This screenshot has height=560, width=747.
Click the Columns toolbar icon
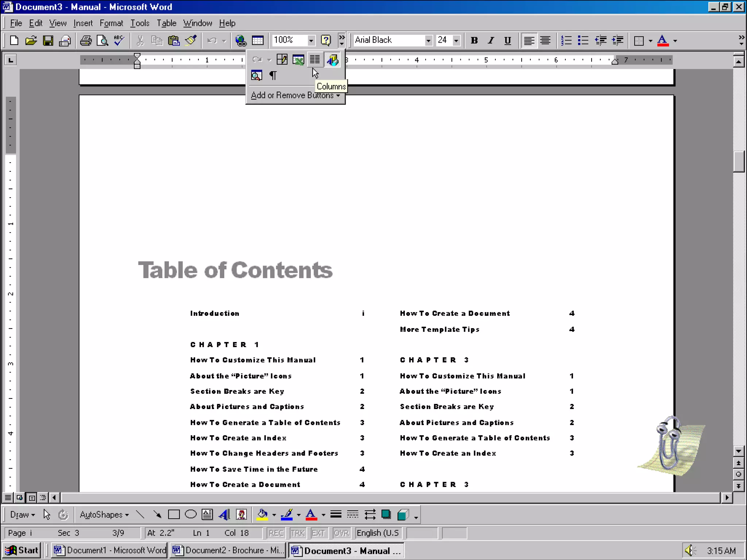point(314,59)
